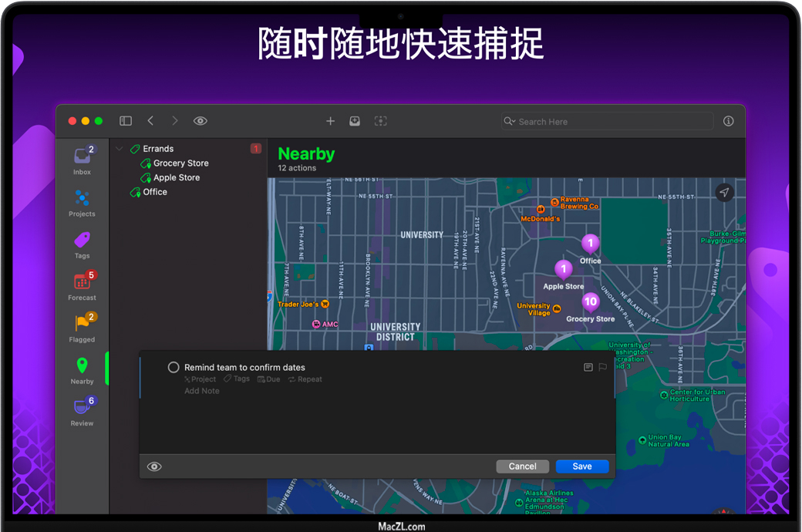Image resolution: width=802 pixels, height=532 pixels.
Task: Open the search options dropdown
Action: [x=509, y=122]
